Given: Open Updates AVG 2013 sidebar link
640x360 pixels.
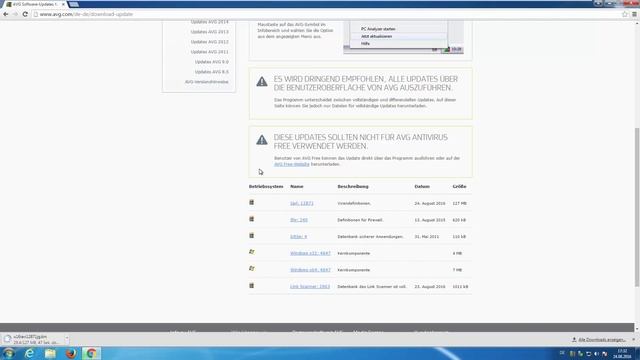Looking at the screenshot, I should [x=209, y=32].
